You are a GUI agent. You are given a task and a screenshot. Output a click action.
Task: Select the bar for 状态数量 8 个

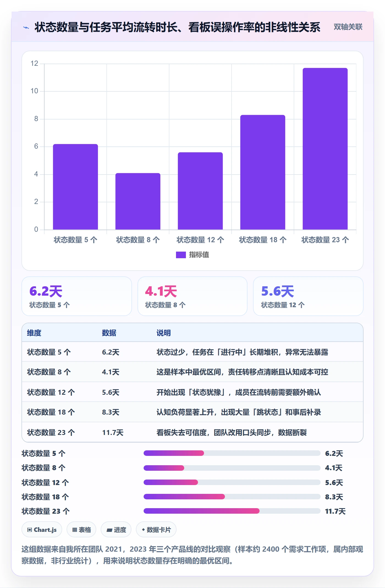coord(138,201)
